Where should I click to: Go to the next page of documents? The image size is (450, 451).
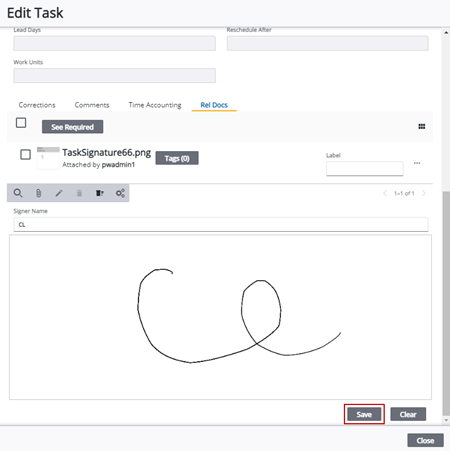pyautogui.click(x=424, y=193)
